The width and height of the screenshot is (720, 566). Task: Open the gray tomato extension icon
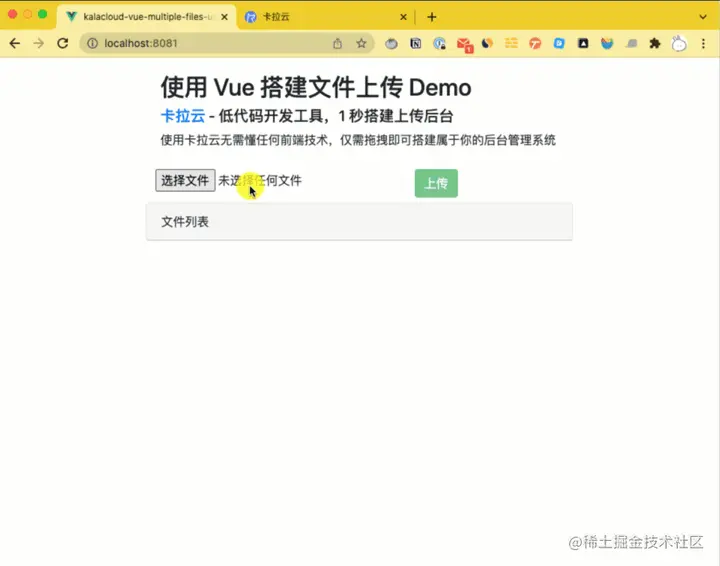[x=391, y=44]
